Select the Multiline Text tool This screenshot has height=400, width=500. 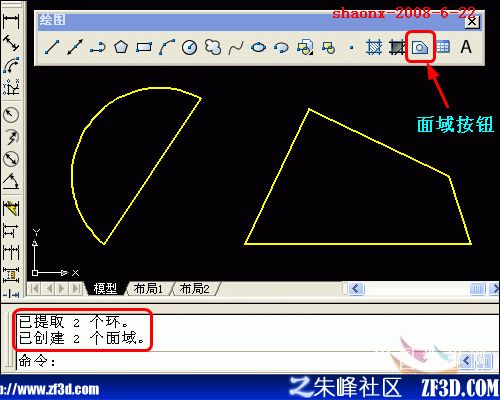point(466,47)
